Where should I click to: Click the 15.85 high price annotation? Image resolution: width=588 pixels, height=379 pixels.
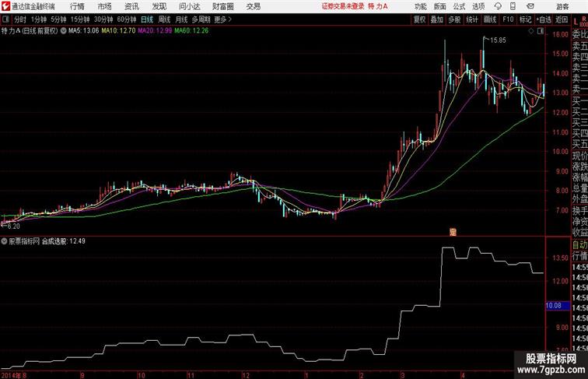[x=498, y=40]
